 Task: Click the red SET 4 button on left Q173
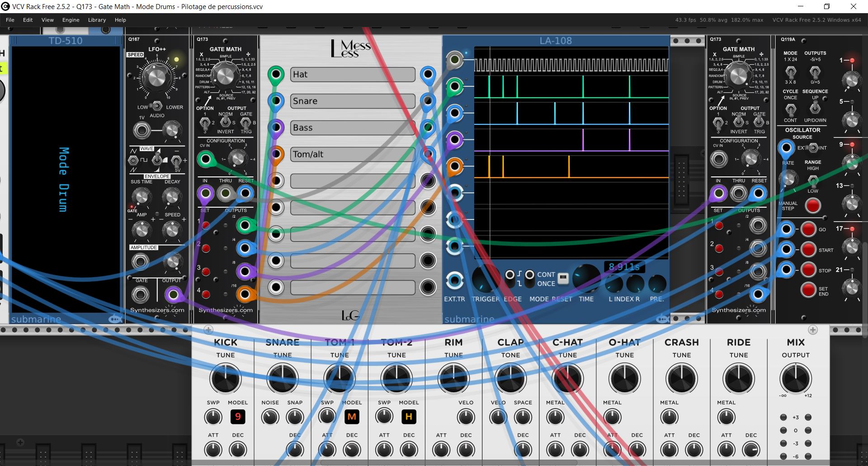click(x=206, y=295)
